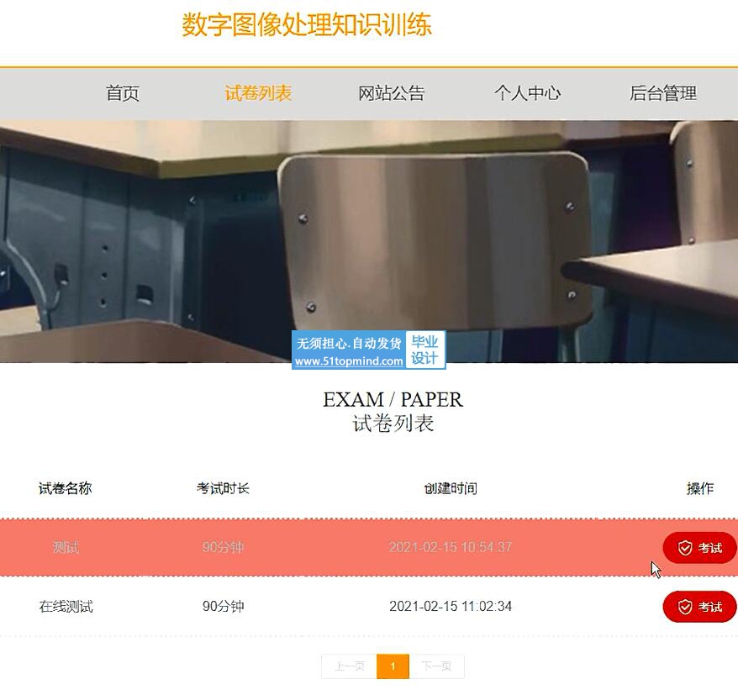This screenshot has width=738, height=700.
Task: Click the 毕业设计 badge on banner
Action: point(424,350)
